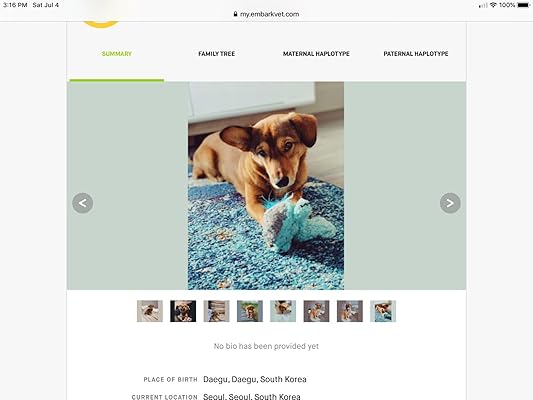Tap the cellular signal bars icon
Image resolution: width=533 pixels, height=400 pixels.
(483, 5)
